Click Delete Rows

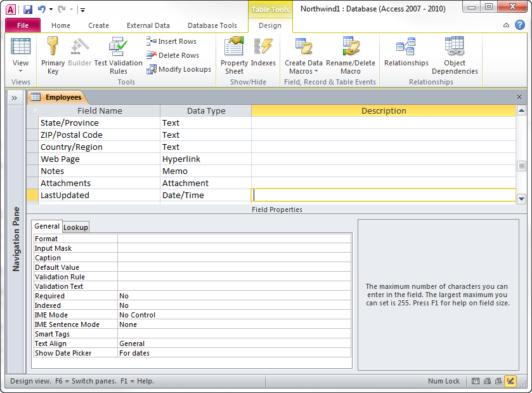pyautogui.click(x=172, y=55)
